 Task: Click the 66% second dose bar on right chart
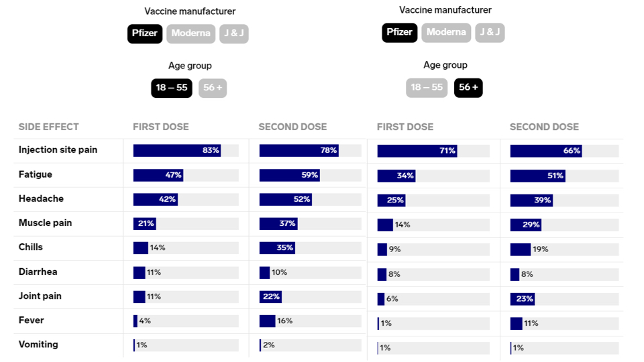click(x=545, y=152)
